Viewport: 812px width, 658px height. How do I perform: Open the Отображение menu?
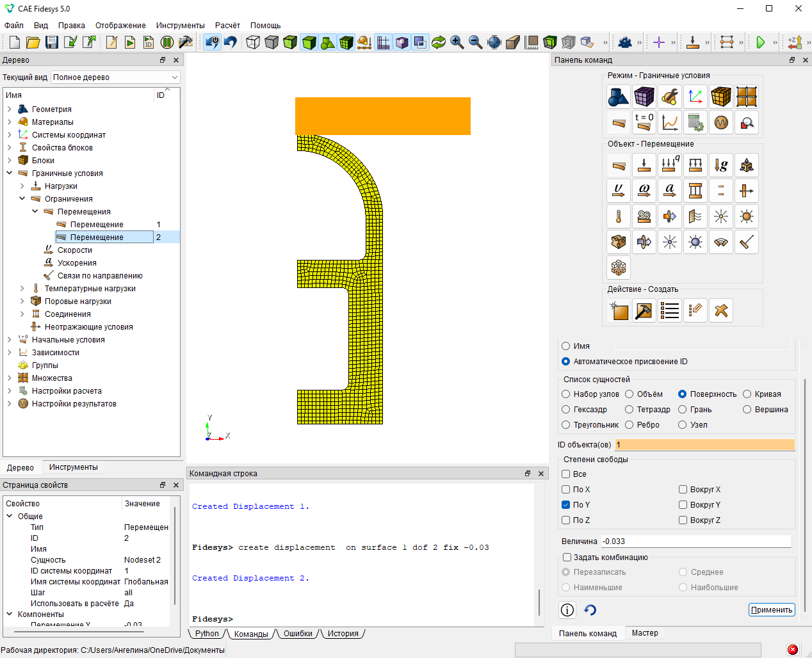pyautogui.click(x=120, y=26)
